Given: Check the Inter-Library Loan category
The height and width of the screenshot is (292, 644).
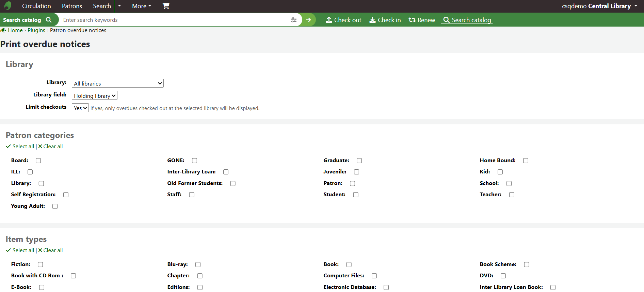Looking at the screenshot, I should click(226, 172).
